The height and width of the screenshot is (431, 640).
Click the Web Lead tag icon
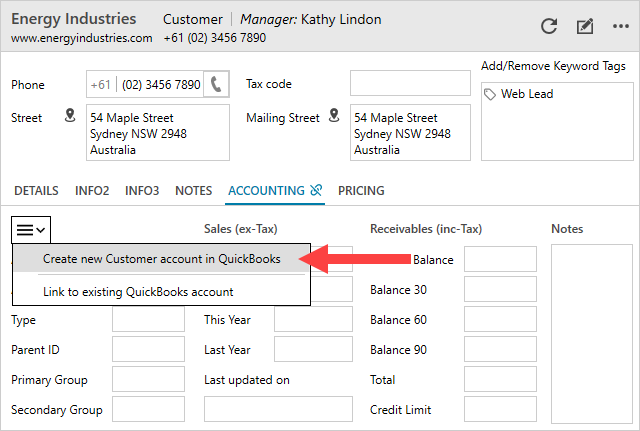[489, 94]
